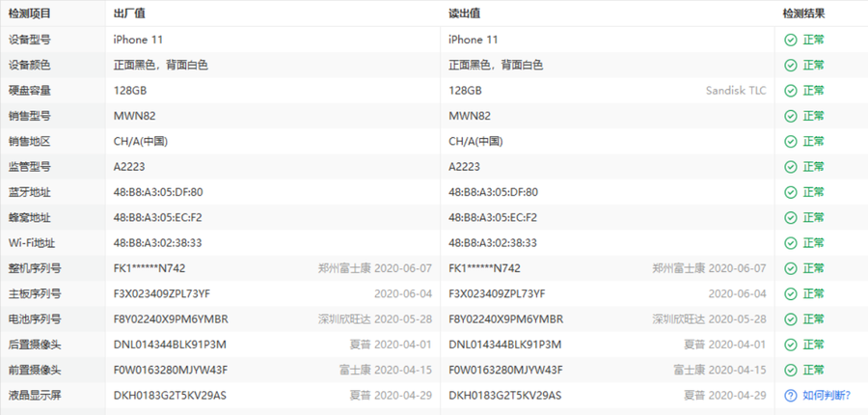Select the 设备颜色 row label

click(29, 66)
